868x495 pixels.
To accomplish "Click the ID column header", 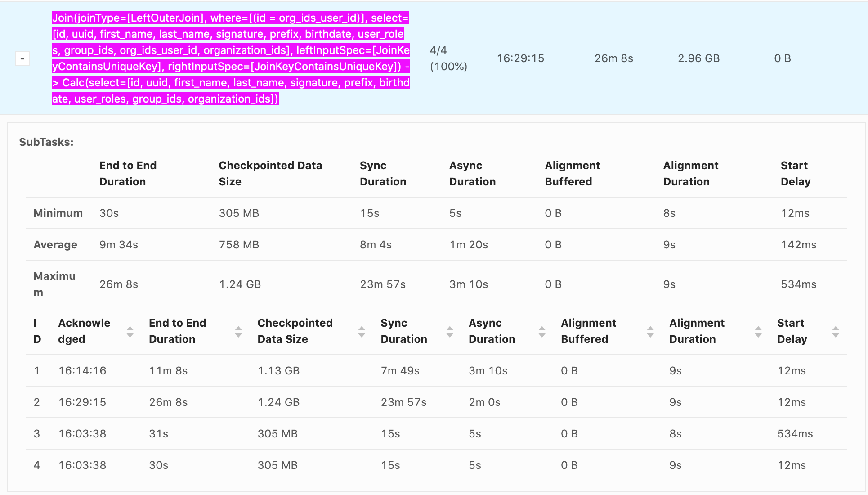I will 37,331.
